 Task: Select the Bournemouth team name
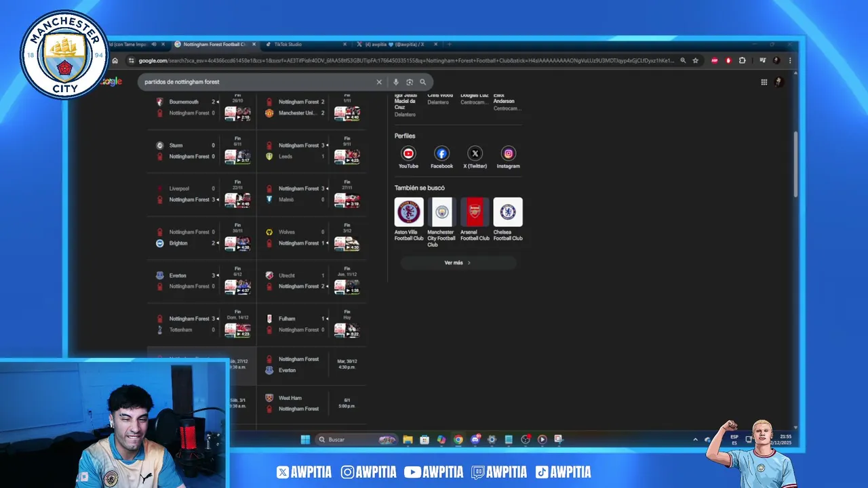(184, 102)
